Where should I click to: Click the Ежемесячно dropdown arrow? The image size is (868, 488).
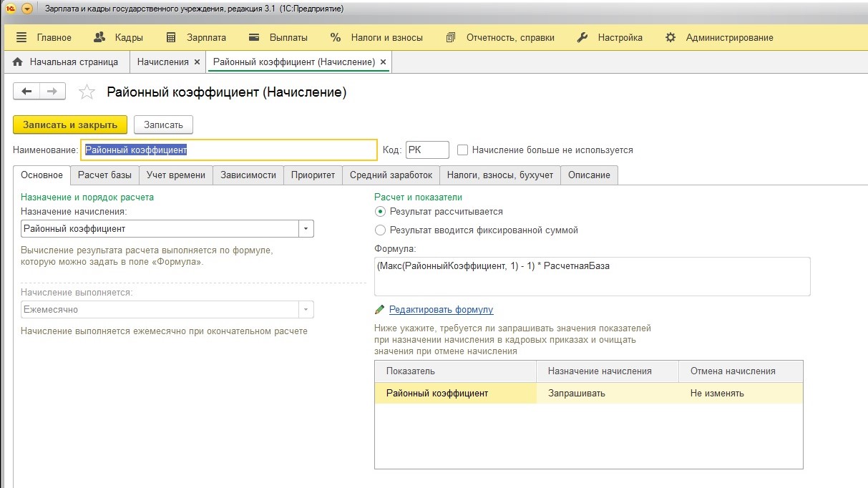pyautogui.click(x=306, y=310)
